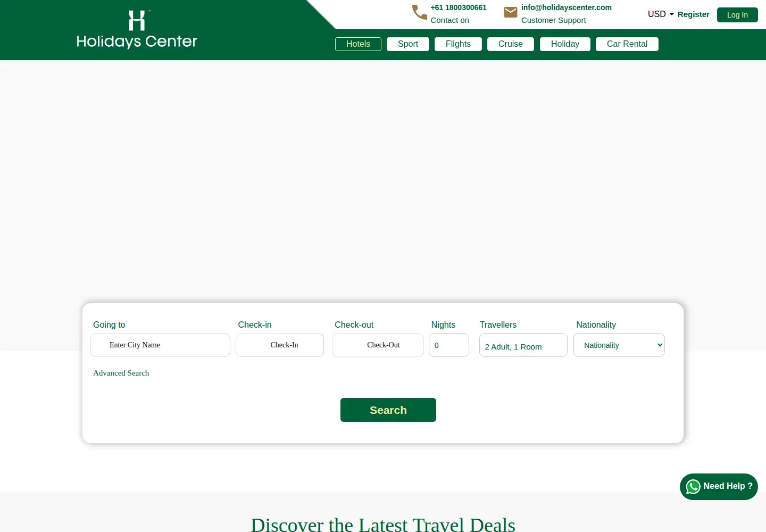The image size is (766, 532).
Task: Click the info@holidayscenter.com email link
Action: click(x=567, y=7)
